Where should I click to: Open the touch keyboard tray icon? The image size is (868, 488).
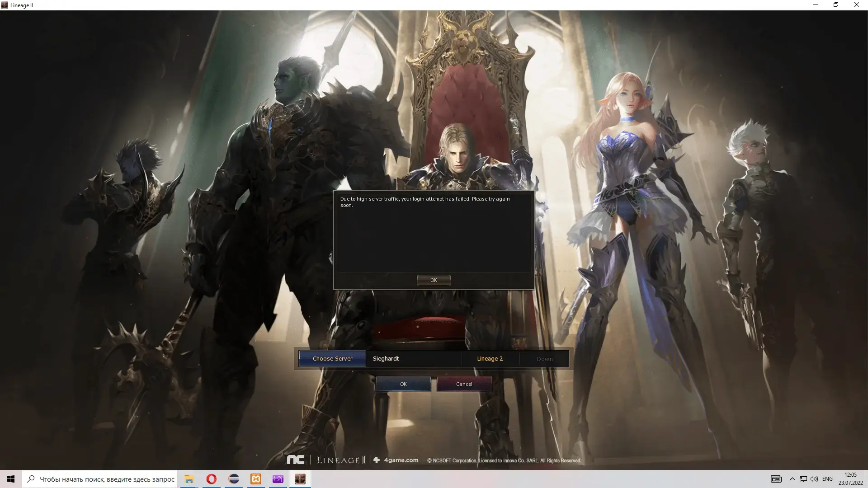[776, 479]
